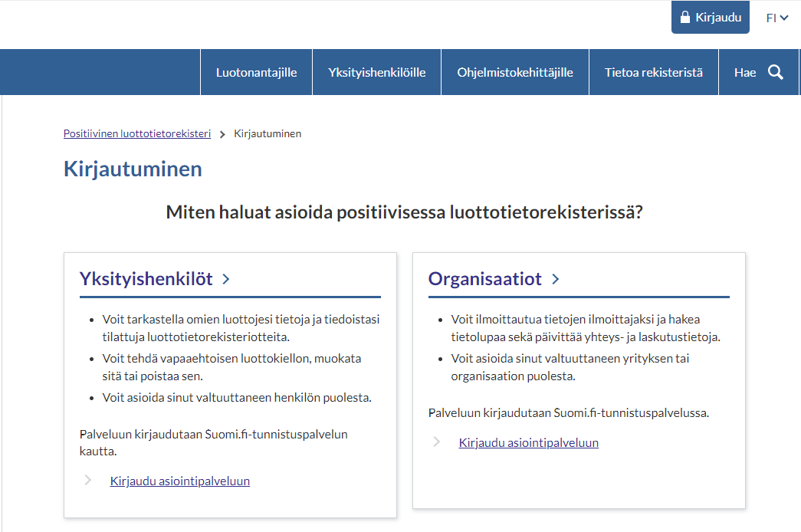Select Yksityishenkilöille in the navigation bar
This screenshot has height=532, width=801.
click(376, 72)
